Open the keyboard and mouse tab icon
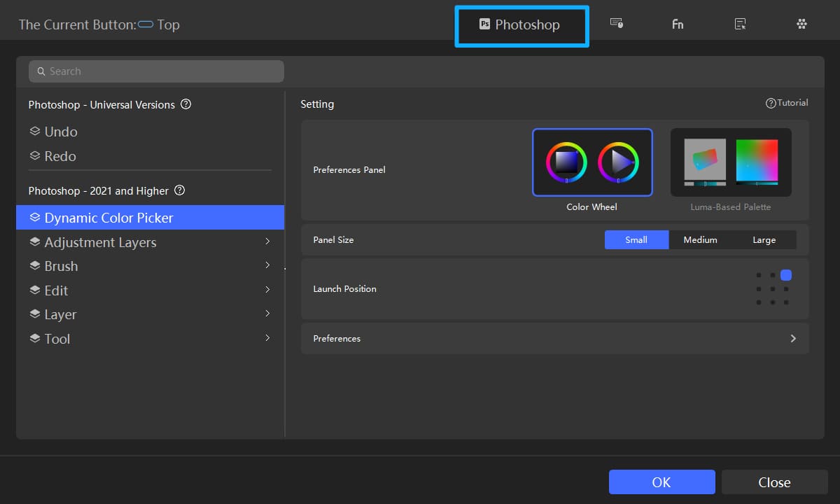840x504 pixels. (617, 24)
